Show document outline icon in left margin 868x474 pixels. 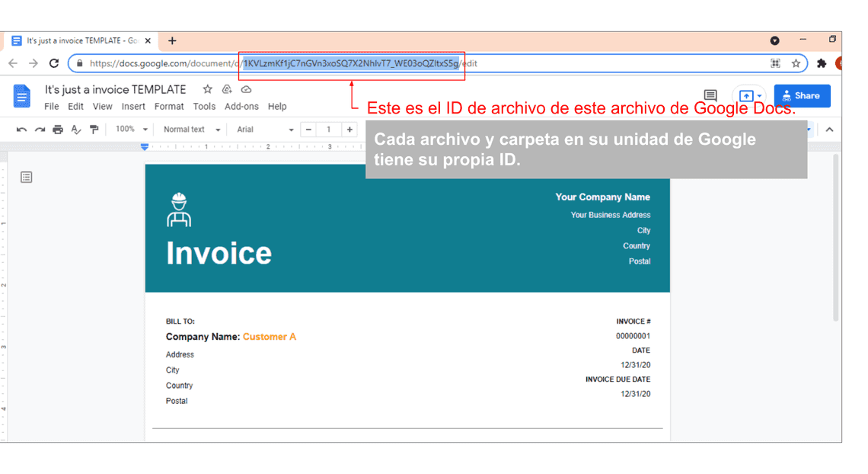tap(27, 178)
